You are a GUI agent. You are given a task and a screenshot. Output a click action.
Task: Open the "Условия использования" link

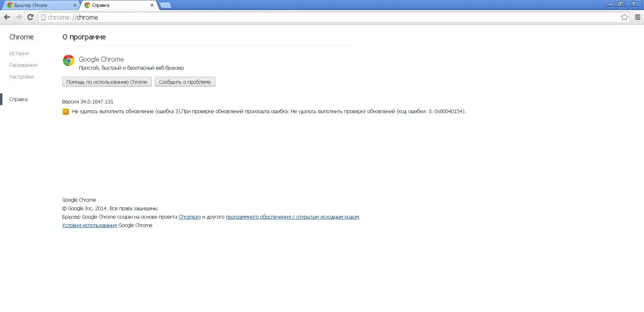click(89, 225)
